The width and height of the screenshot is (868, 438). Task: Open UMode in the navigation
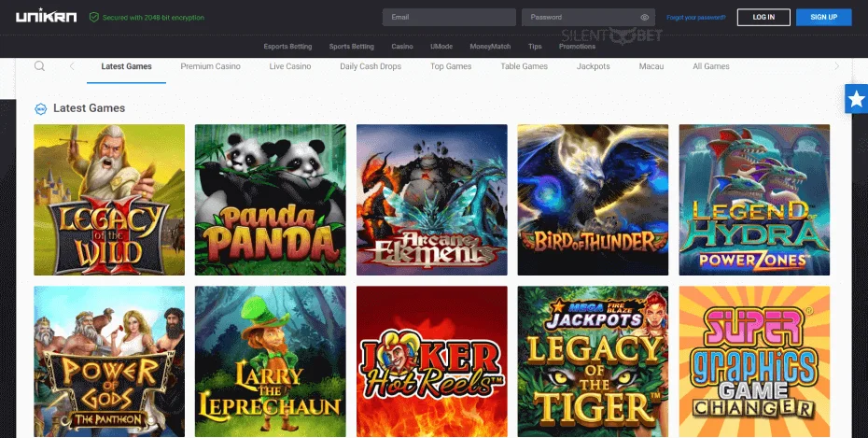coord(441,47)
